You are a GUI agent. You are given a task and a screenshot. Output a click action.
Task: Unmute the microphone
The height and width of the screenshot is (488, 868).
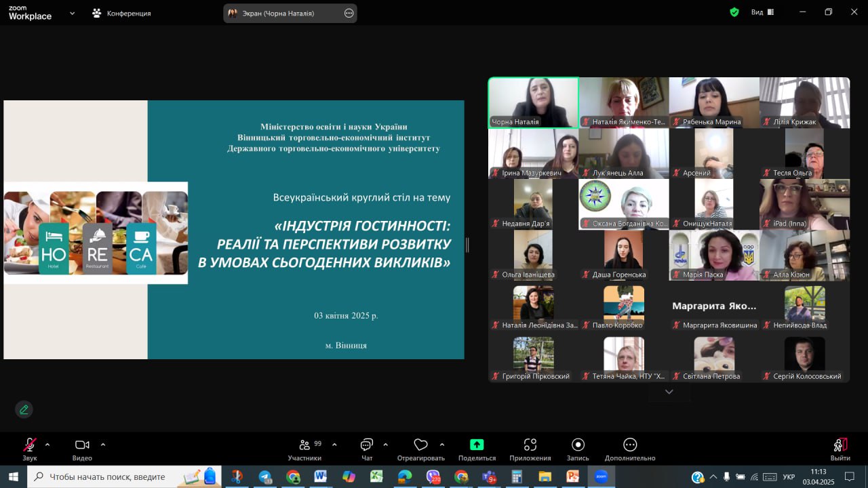click(x=30, y=445)
